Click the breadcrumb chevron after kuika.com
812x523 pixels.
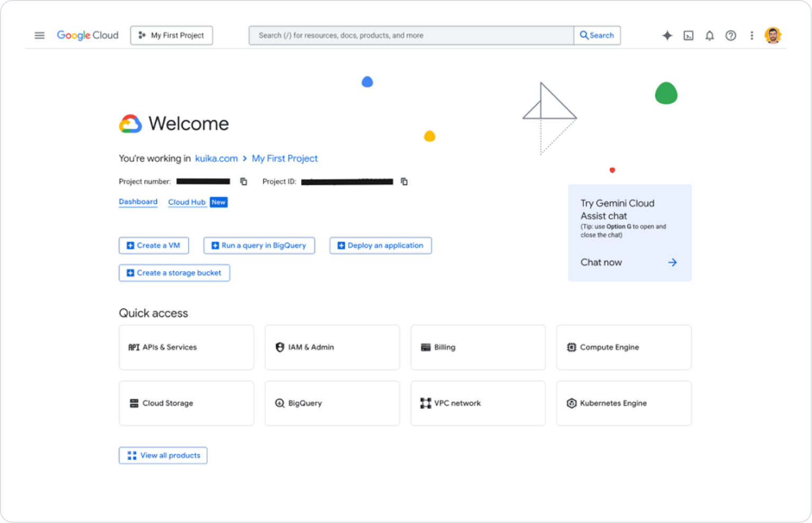point(245,158)
